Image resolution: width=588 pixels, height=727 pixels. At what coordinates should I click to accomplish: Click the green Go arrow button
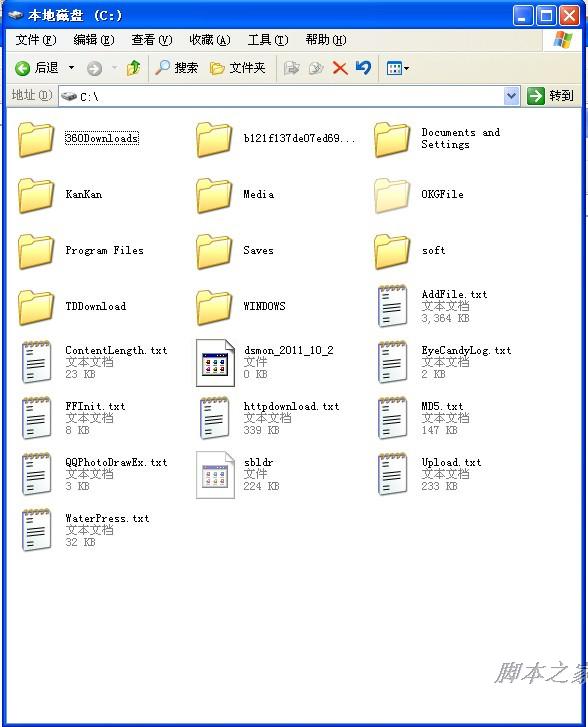click(536, 96)
